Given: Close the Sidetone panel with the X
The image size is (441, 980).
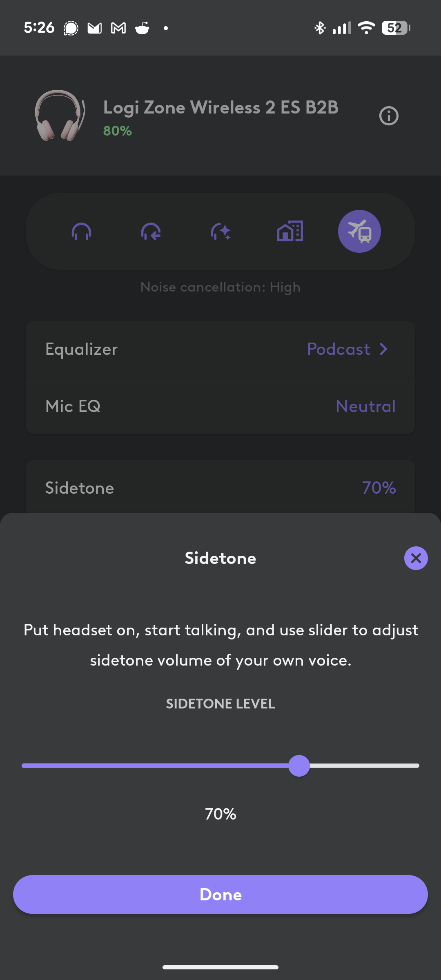Looking at the screenshot, I should (x=416, y=558).
